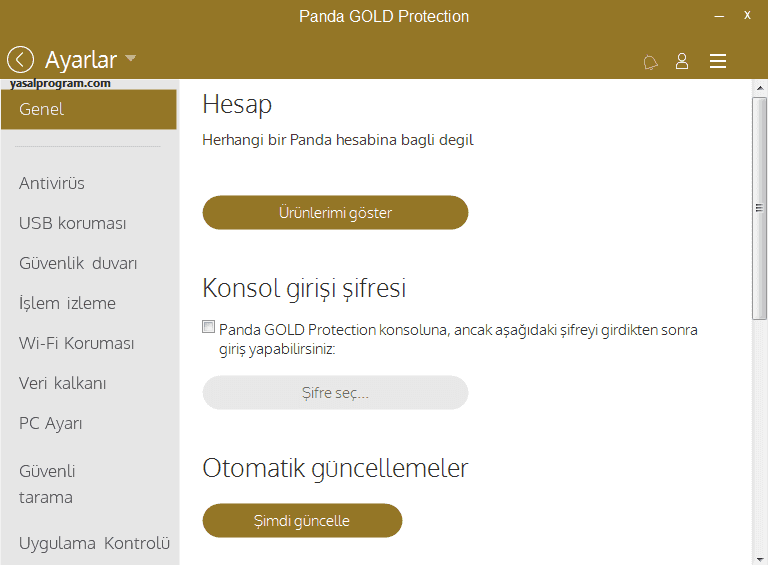This screenshot has width=768, height=565.
Task: Open the user account icon
Action: (x=682, y=61)
